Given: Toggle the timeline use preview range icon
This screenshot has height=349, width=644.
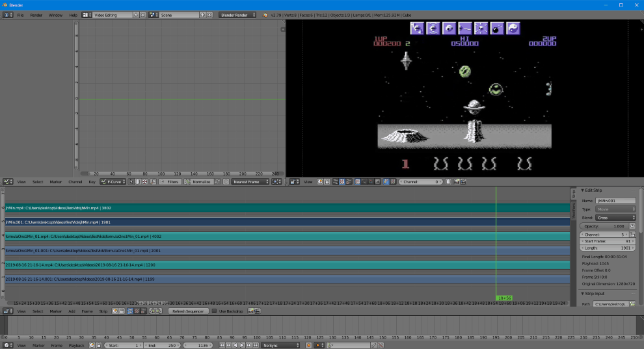Looking at the screenshot, I should pos(92,345).
